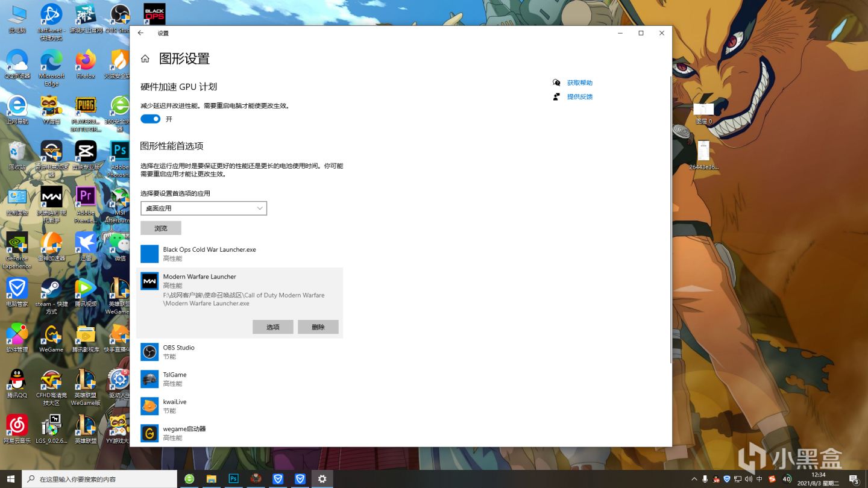
Task: Open File Explorer from the taskbar
Action: coord(211,479)
